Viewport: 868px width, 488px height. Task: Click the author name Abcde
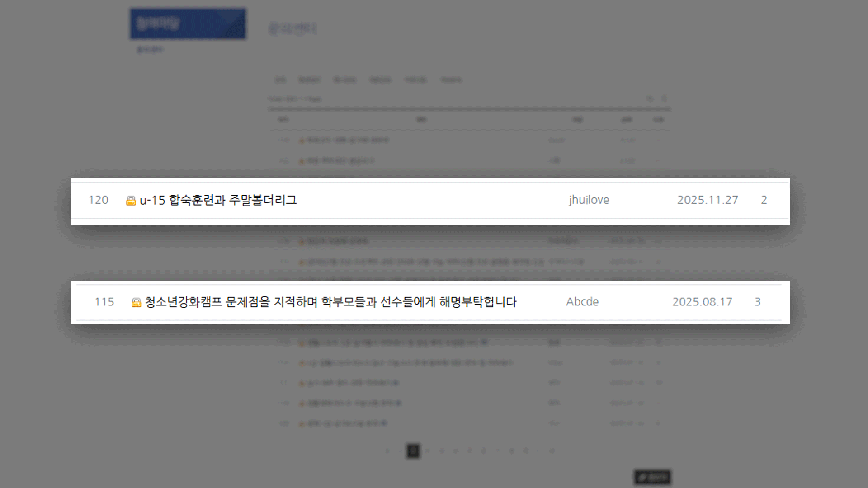coord(582,302)
